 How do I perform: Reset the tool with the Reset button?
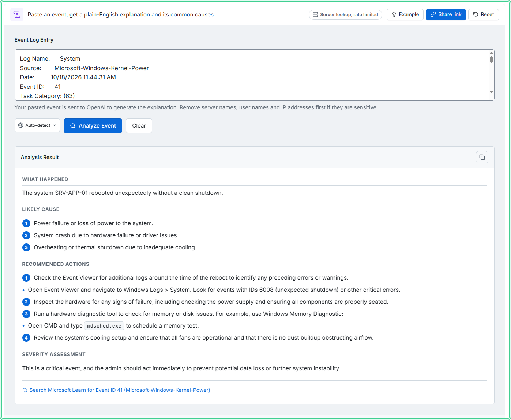tap(484, 15)
